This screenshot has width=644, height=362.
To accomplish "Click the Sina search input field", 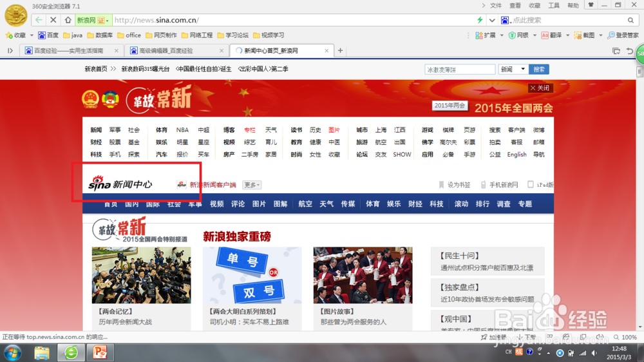I will [x=460, y=70].
